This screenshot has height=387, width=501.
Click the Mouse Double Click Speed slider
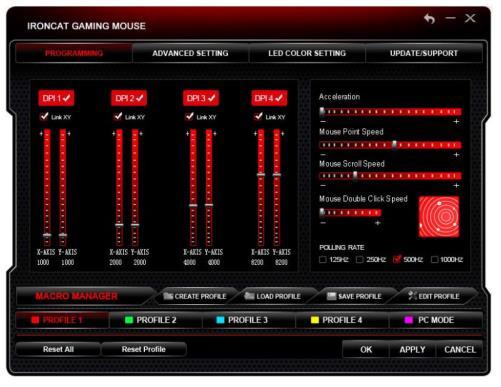pyautogui.click(x=350, y=212)
